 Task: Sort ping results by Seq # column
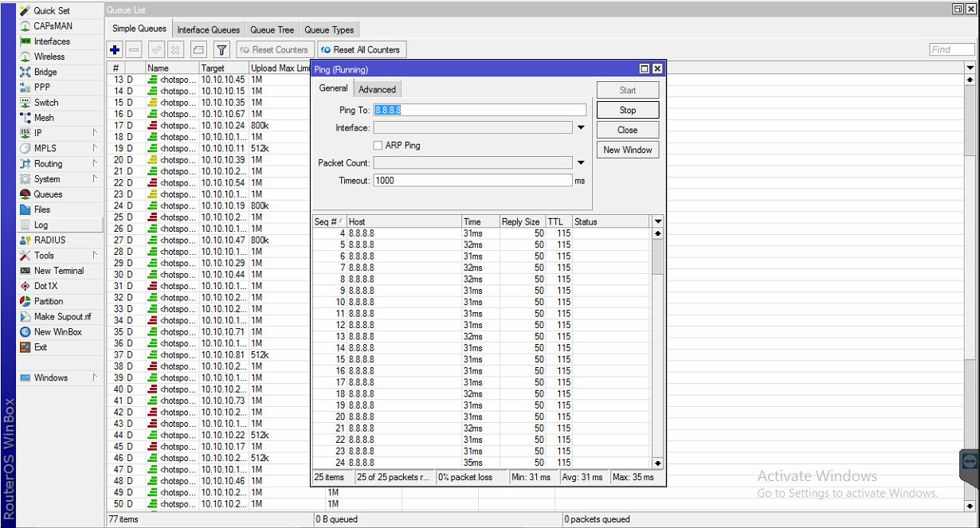click(330, 221)
